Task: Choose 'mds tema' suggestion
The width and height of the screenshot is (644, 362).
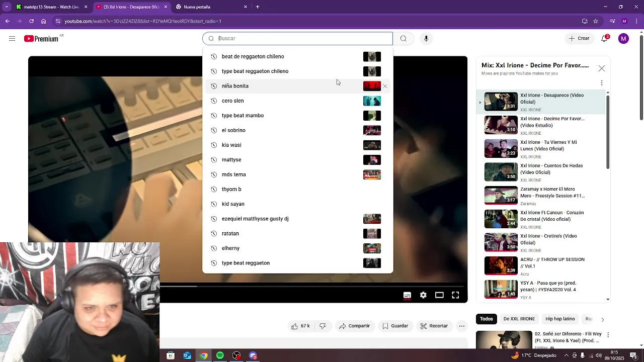Action: (x=297, y=174)
